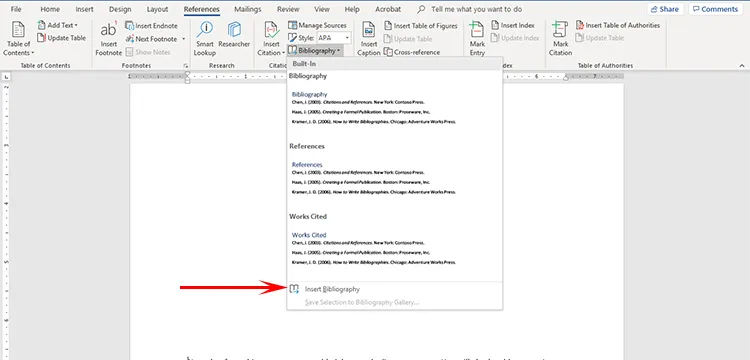
Task: Open Smart Lookup
Action: click(x=205, y=39)
